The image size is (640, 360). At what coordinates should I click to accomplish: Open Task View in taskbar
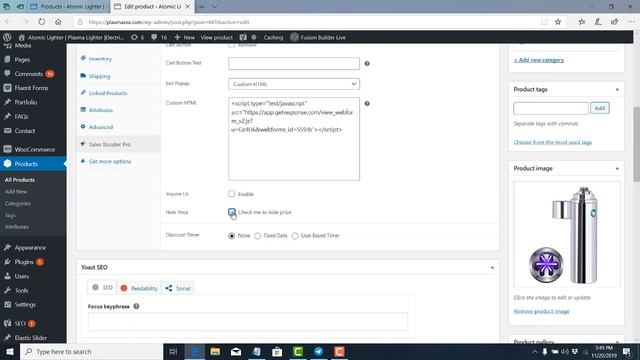(173, 351)
